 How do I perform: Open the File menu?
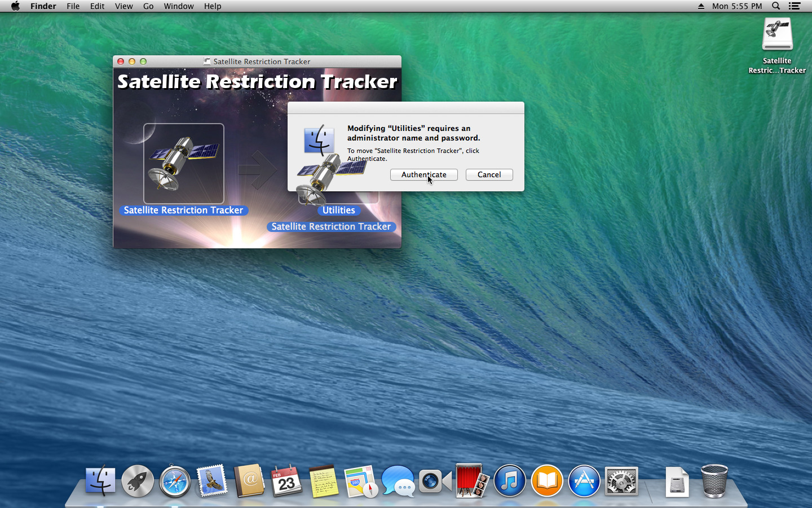[x=73, y=6]
